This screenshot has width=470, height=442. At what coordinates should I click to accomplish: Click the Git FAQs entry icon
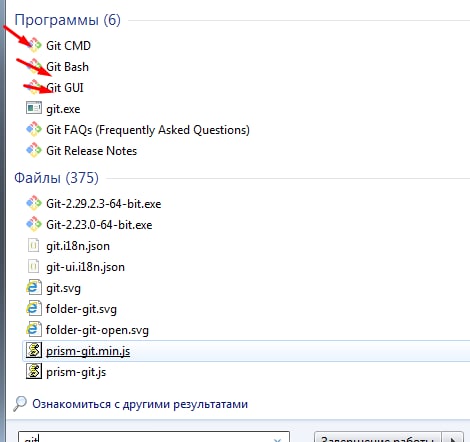[x=34, y=129]
